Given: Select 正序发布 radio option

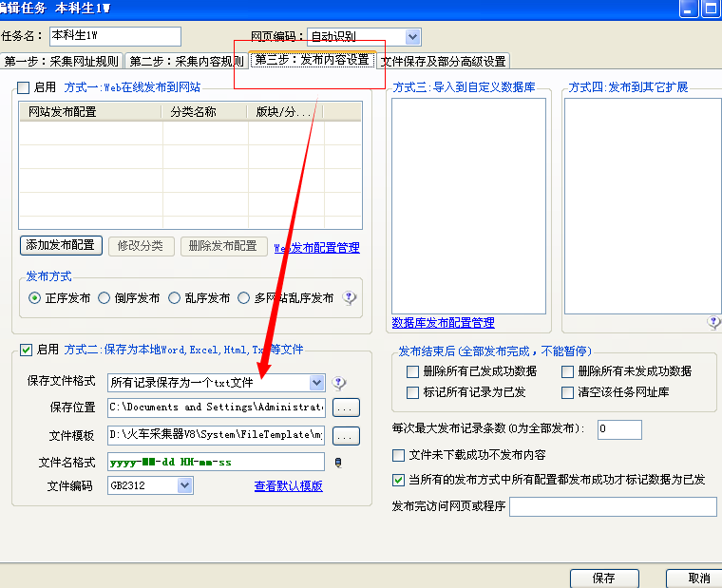Looking at the screenshot, I should (x=34, y=298).
